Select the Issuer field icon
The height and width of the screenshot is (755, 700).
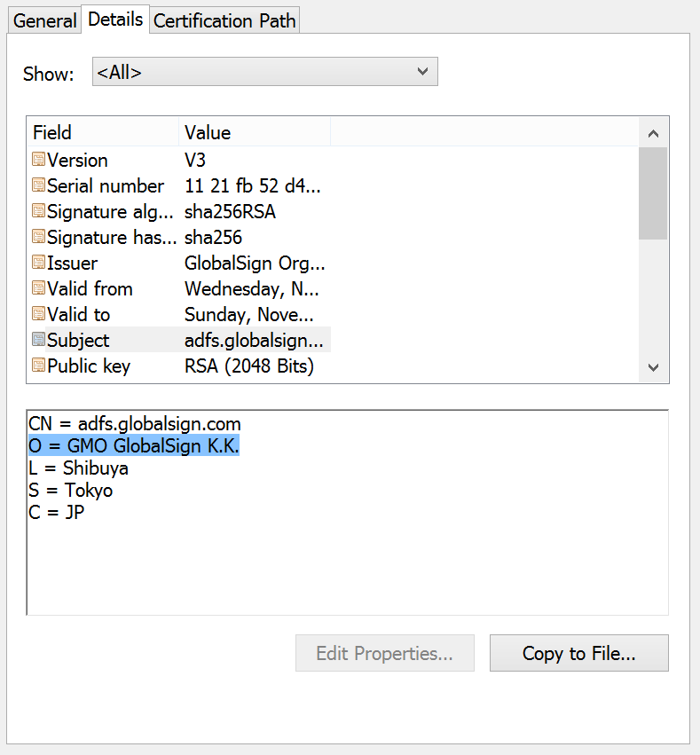[x=38, y=263]
